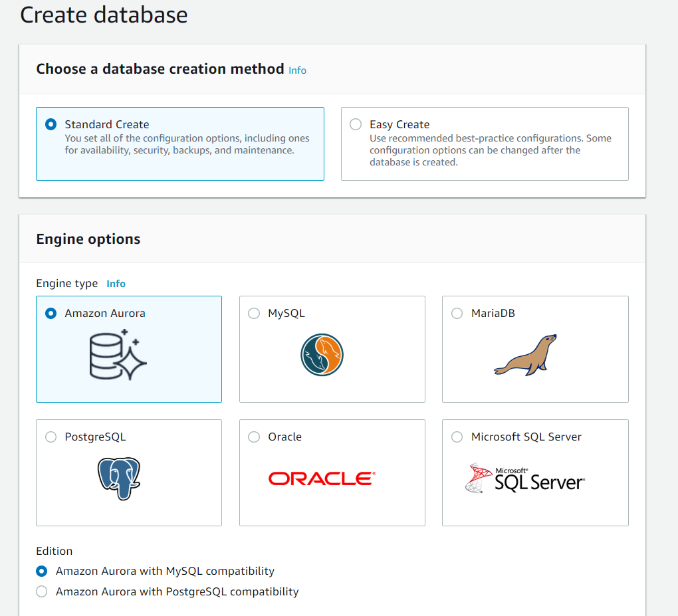Viewport: 678px width, 616px height.
Task: Select the Standard Create radio button
Action: 51,124
